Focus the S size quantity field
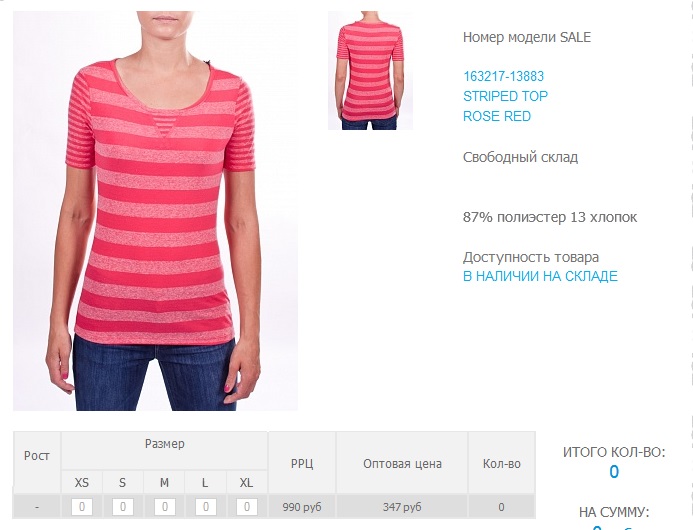The height and width of the screenshot is (530, 693). (123, 507)
